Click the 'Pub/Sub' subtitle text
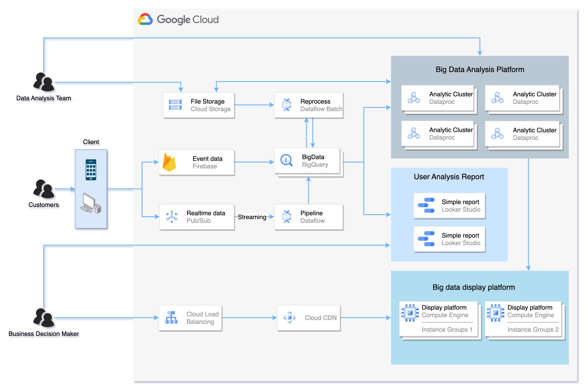The height and width of the screenshot is (392, 588). pos(199,221)
